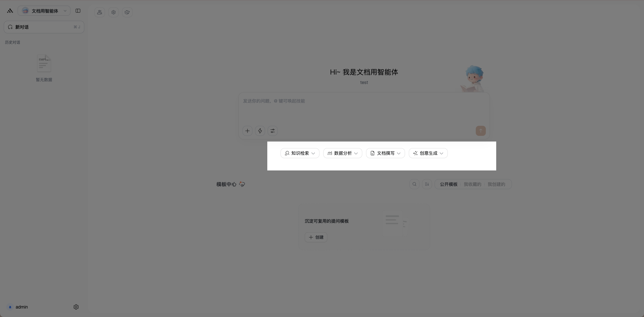Expand the 知识检索 dropdown
This screenshot has height=317, width=644.
tap(300, 153)
